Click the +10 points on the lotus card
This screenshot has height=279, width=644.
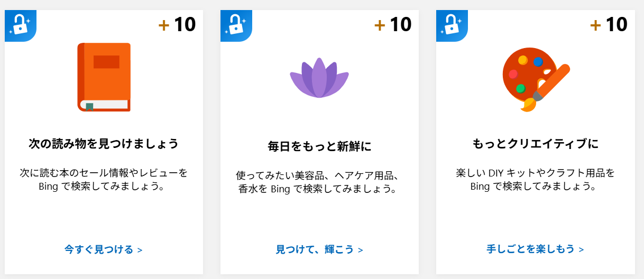pyautogui.click(x=393, y=24)
